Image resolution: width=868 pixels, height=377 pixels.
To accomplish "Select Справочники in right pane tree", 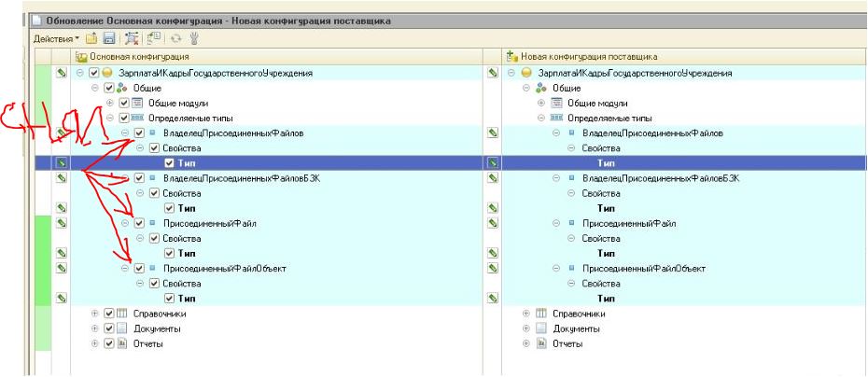I will pyautogui.click(x=579, y=314).
